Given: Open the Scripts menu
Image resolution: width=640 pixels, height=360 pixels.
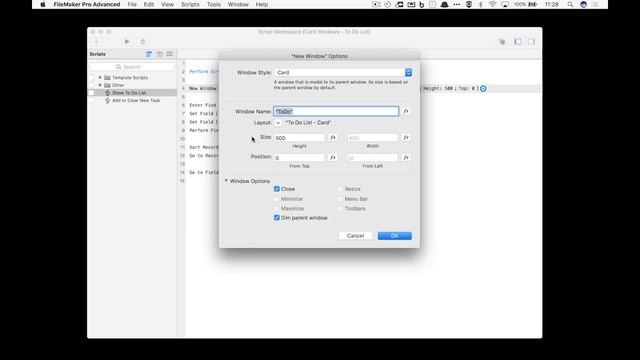Looking at the screenshot, I should [x=190, y=4].
